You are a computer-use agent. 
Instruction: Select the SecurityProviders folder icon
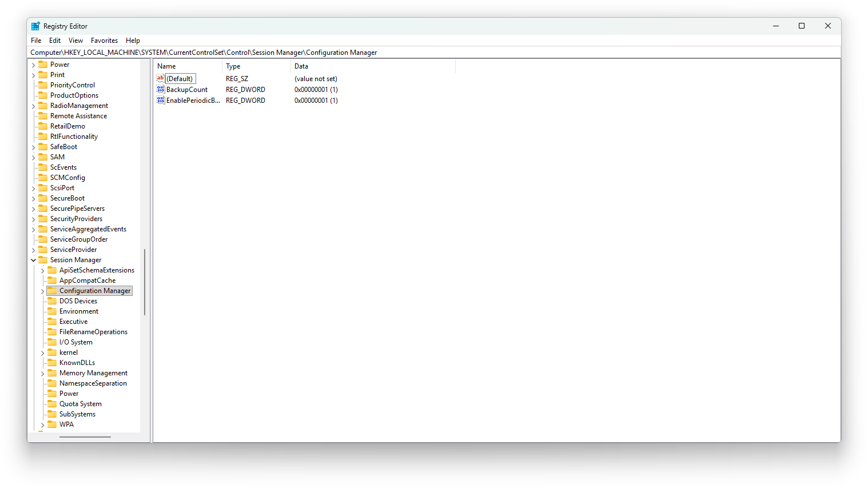point(43,218)
